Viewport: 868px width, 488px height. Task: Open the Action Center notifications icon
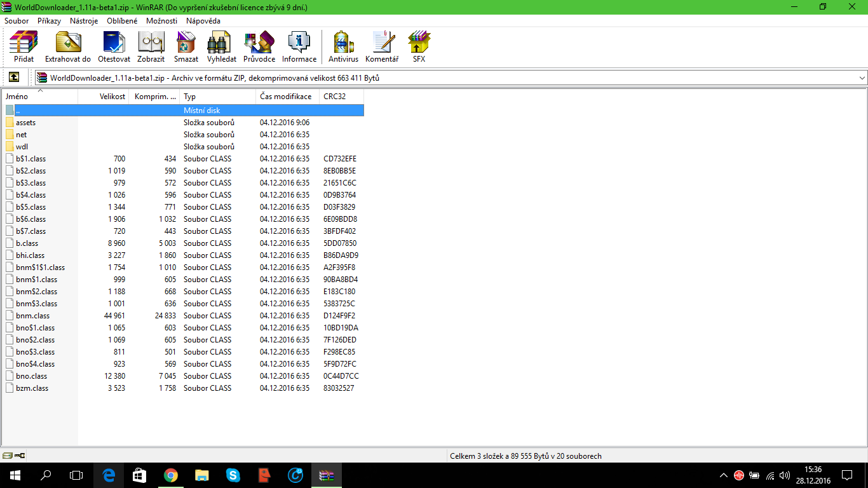click(x=847, y=475)
